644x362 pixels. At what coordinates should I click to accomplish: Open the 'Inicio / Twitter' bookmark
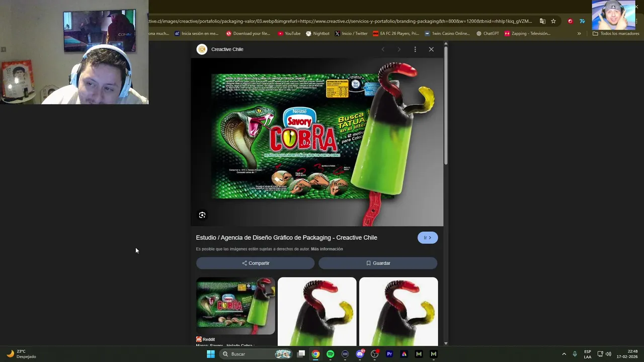click(351, 34)
